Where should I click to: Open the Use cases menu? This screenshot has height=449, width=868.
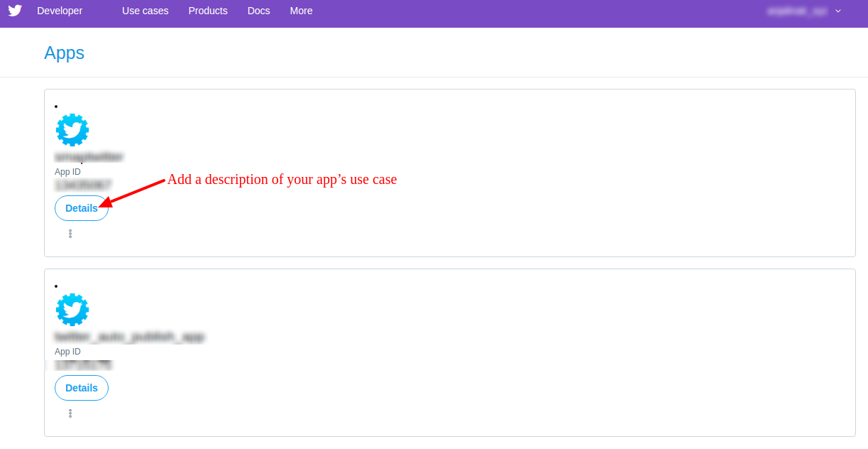coord(145,11)
